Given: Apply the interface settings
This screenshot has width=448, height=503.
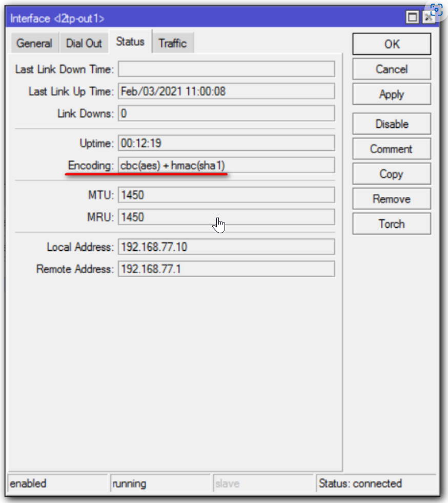Looking at the screenshot, I should coord(392,94).
